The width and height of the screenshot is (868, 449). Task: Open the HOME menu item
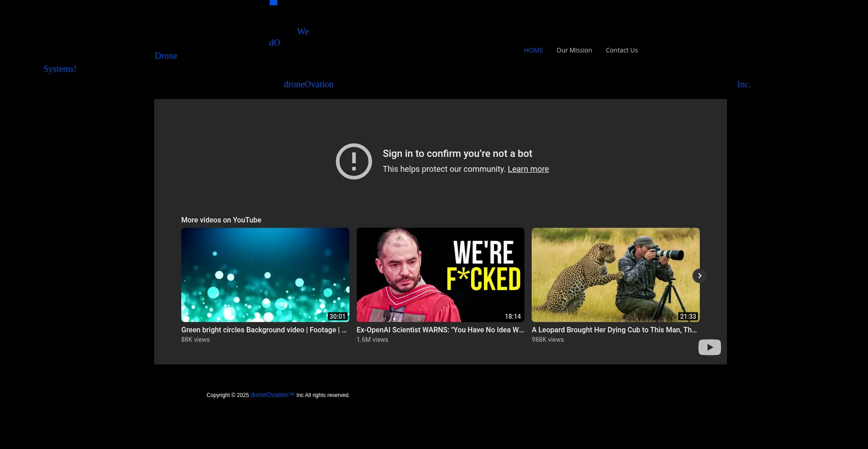click(x=533, y=50)
